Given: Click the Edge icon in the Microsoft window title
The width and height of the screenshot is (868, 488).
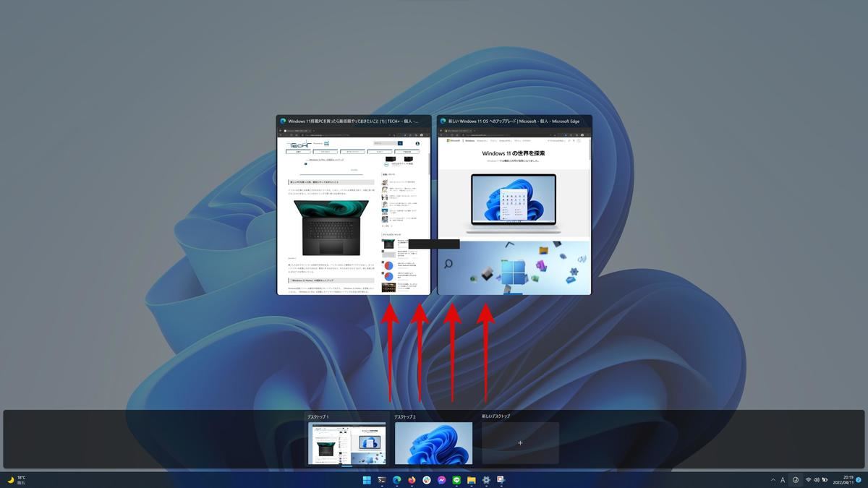Looking at the screenshot, I should click(443, 121).
